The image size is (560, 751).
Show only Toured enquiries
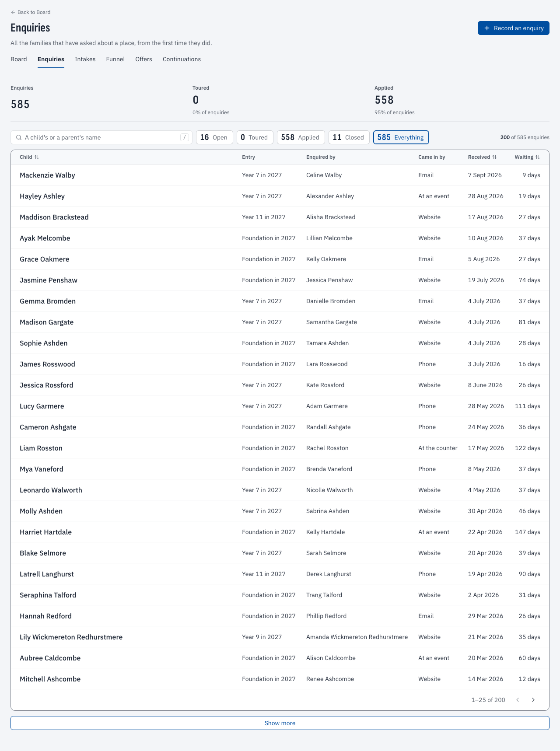coord(255,137)
